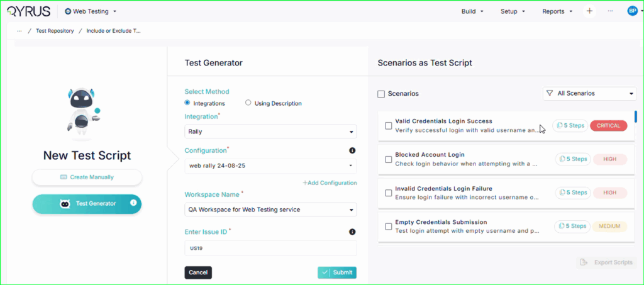Select the Using Description radio button
Image resolution: width=644 pixels, height=285 pixels.
[248, 103]
